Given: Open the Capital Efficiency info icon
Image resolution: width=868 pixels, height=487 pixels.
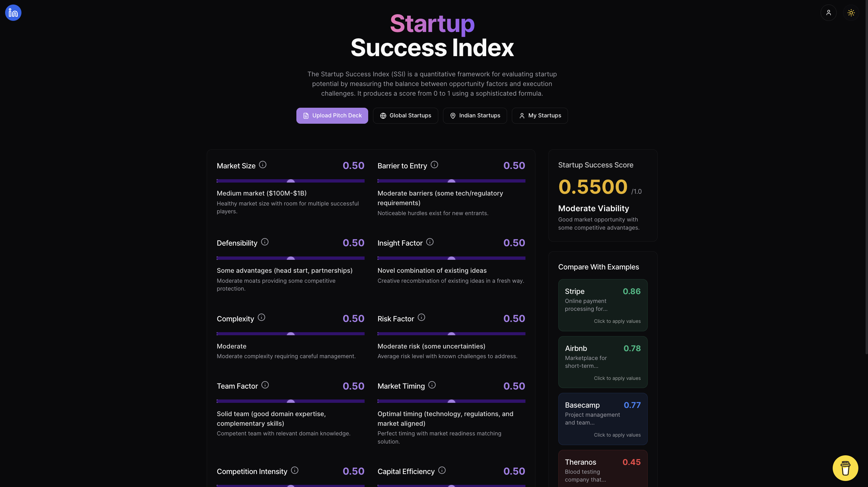Looking at the screenshot, I should click(x=442, y=470).
